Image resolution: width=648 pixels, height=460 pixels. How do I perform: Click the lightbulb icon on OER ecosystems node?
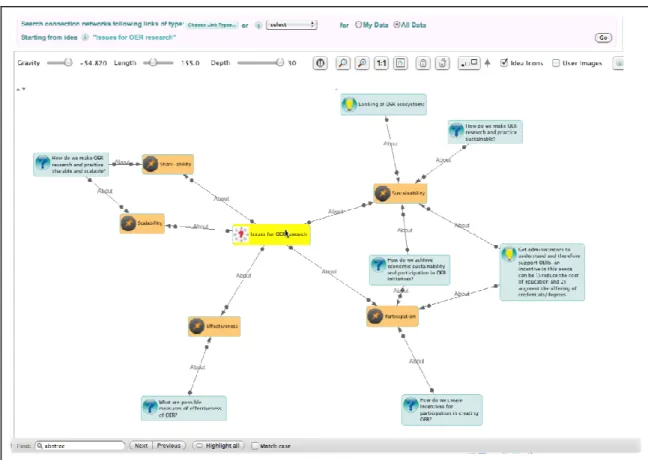pyautogui.click(x=349, y=104)
